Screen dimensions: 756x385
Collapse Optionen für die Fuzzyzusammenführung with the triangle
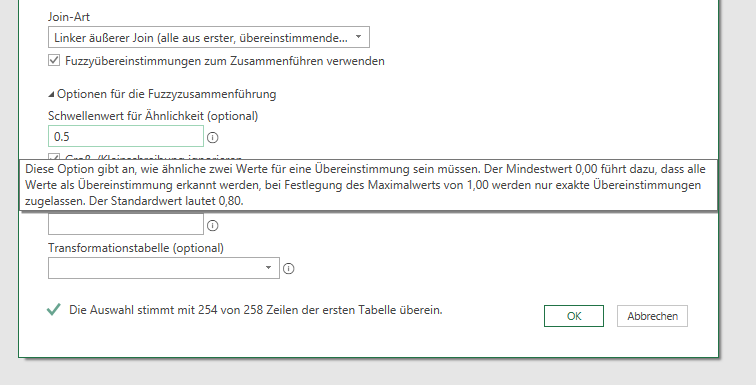coord(51,94)
